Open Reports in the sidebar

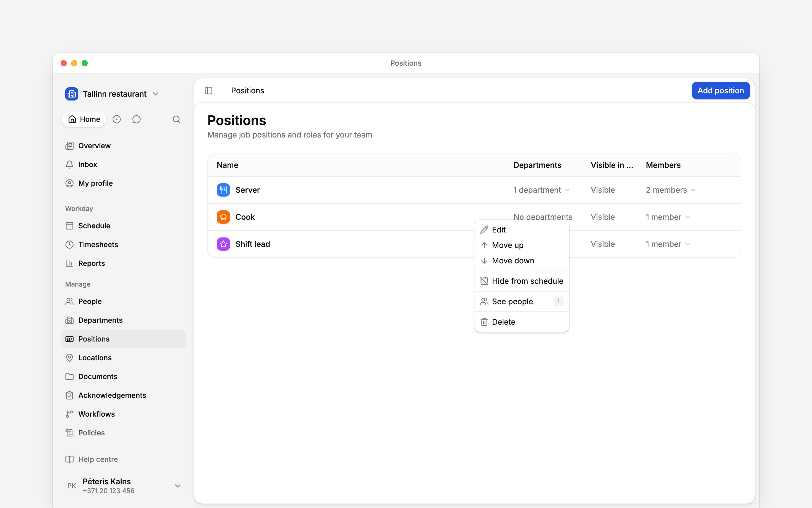pos(124,263)
